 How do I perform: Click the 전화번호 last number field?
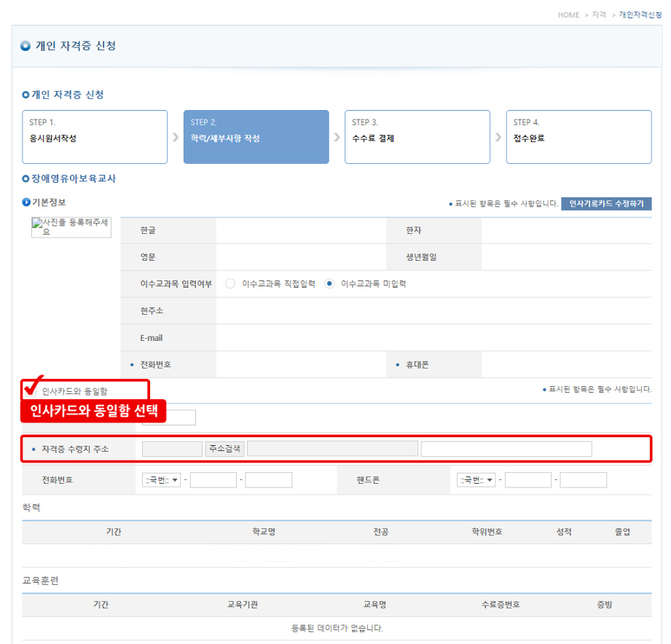click(268, 480)
